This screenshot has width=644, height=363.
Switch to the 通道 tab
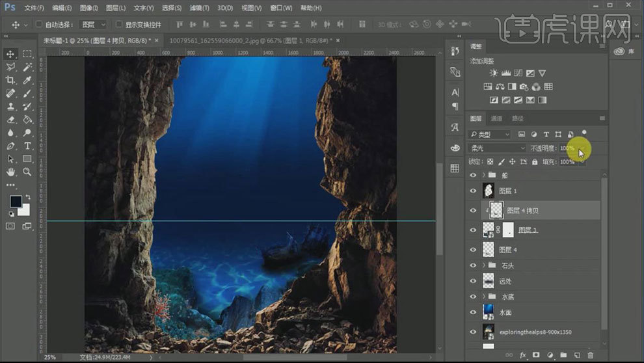[496, 118]
